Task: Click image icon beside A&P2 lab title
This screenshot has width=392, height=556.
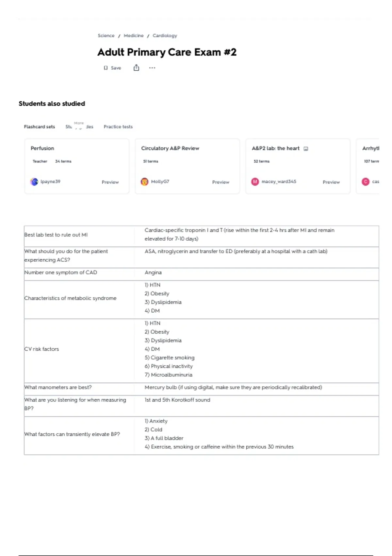Action: (x=306, y=148)
